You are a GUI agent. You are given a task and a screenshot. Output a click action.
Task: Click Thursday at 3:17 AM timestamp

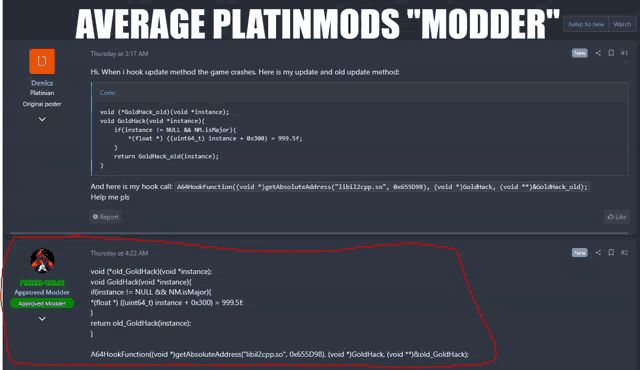(119, 53)
